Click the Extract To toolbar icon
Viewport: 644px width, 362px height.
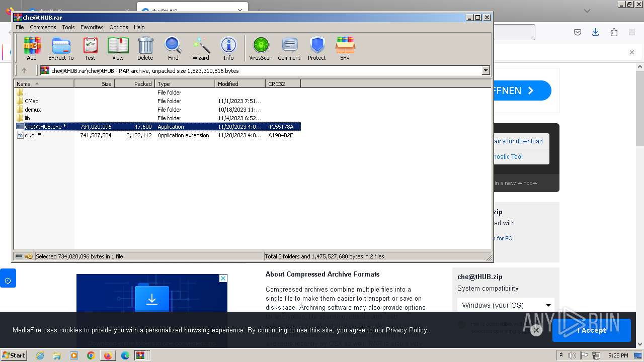[x=61, y=49]
